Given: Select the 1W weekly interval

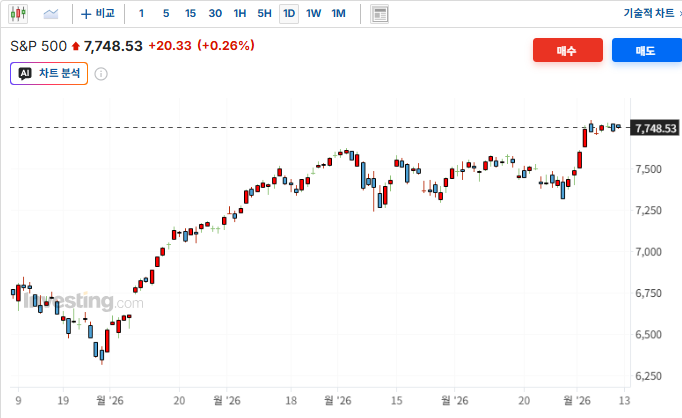Looking at the screenshot, I should pos(313,14).
